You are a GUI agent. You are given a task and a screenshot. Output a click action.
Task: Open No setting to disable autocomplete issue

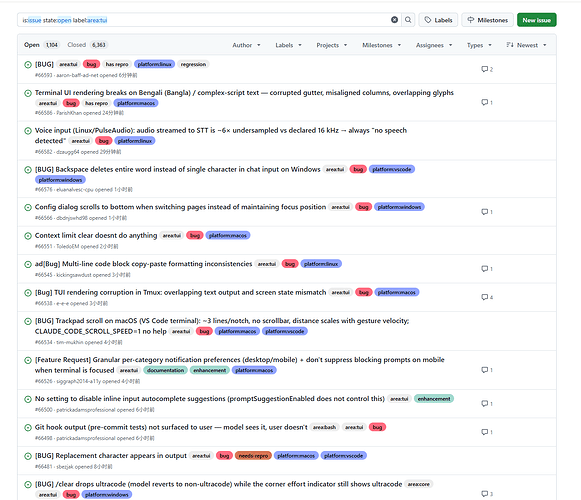(210, 399)
